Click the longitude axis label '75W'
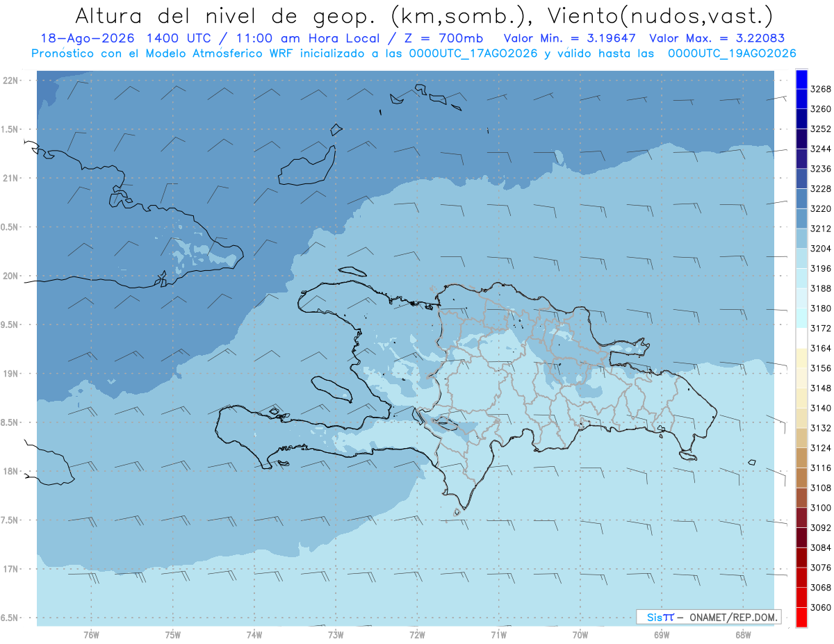The height and width of the screenshot is (644, 834). [173, 634]
